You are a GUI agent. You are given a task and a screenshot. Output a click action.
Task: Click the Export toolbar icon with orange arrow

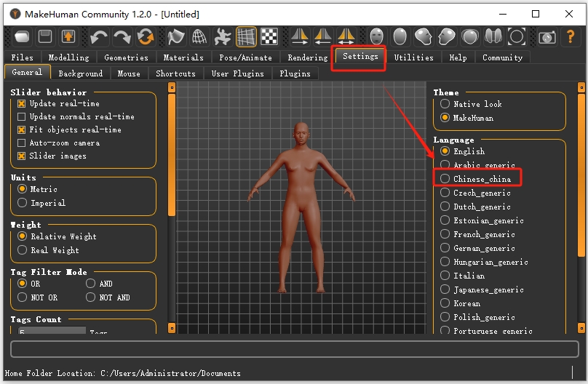(68, 36)
